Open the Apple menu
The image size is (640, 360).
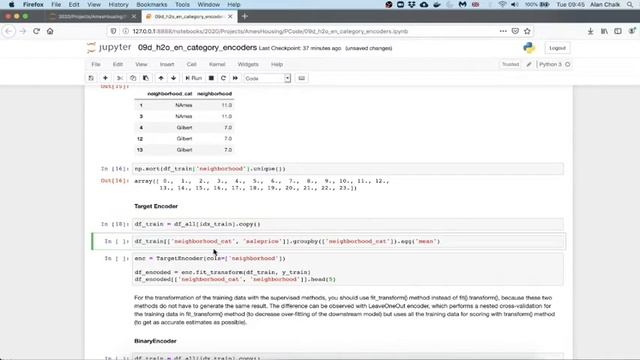coord(11,4)
